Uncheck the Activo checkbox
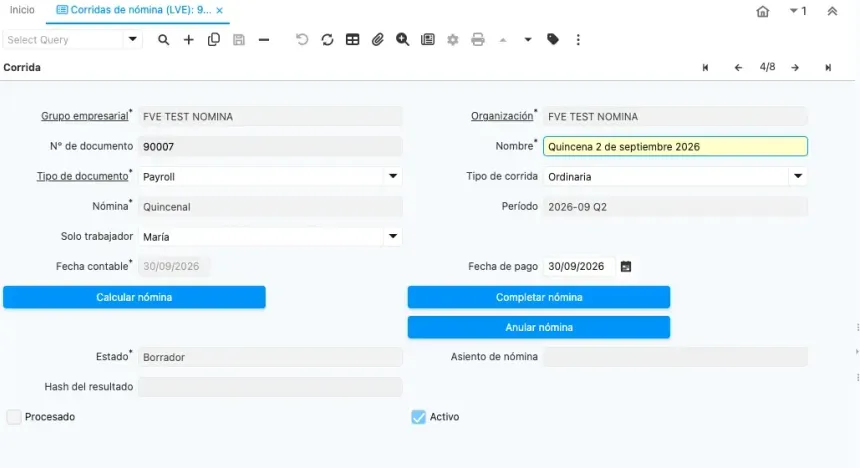This screenshot has height=468, width=860. pyautogui.click(x=418, y=417)
